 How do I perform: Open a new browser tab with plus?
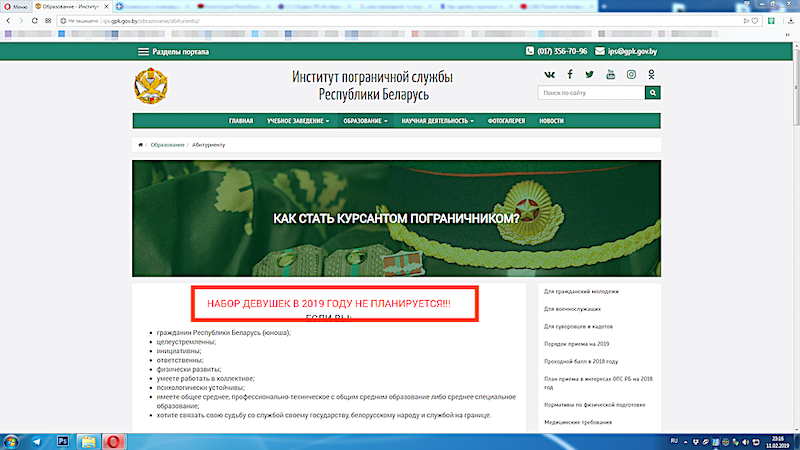point(604,7)
